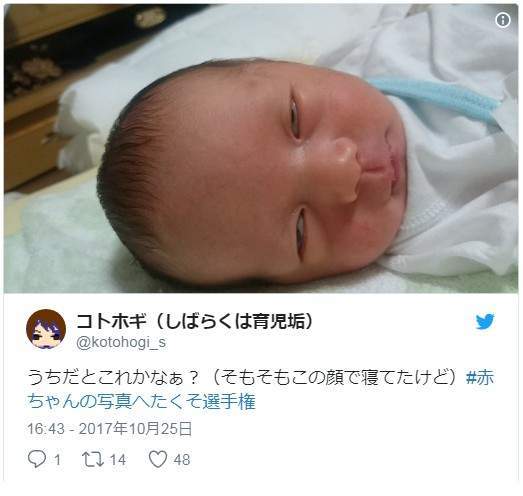Open the Twitter bird logo link
Image resolution: width=523 pixels, height=496 pixels.
point(485,321)
